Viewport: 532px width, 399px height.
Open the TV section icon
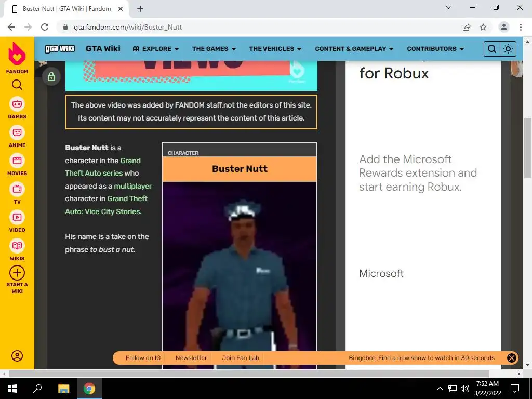17,189
